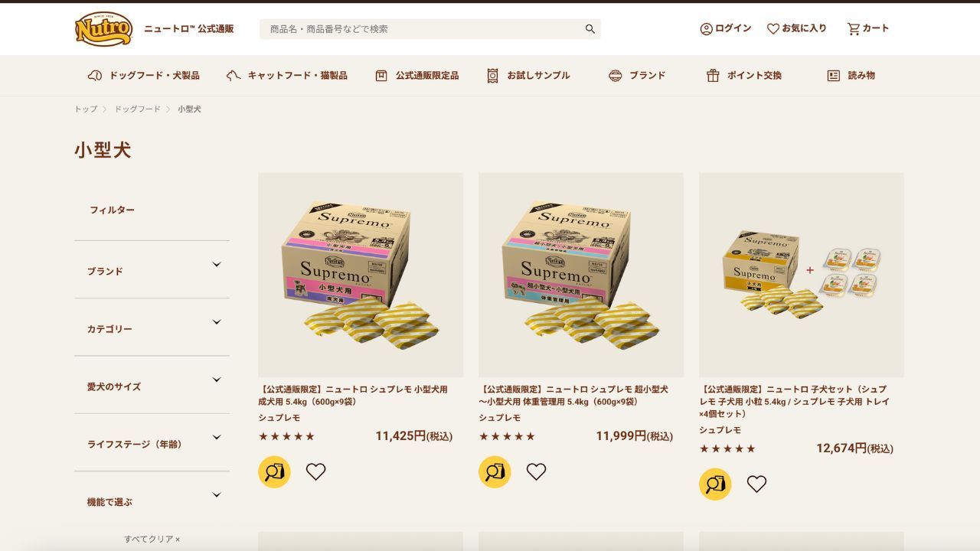Screen dimensions: 980x551
Task: Open the cart (カート) icon
Action: click(854, 29)
